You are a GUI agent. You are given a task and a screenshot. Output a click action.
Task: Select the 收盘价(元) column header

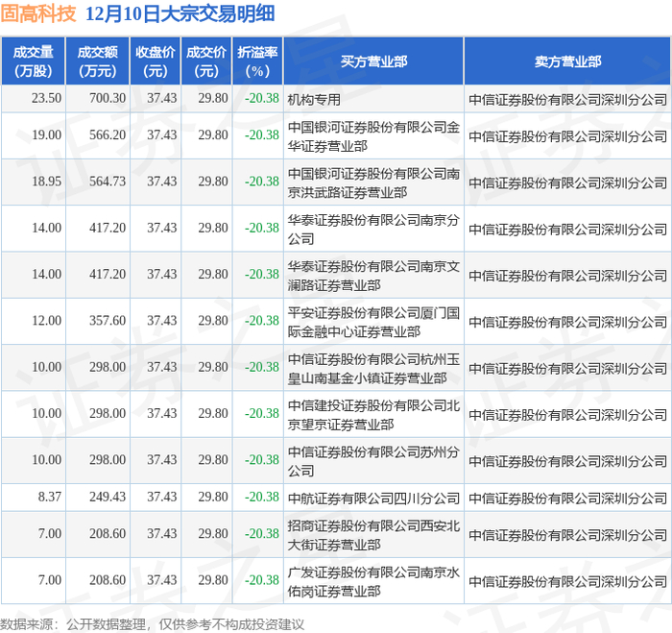coord(156,61)
